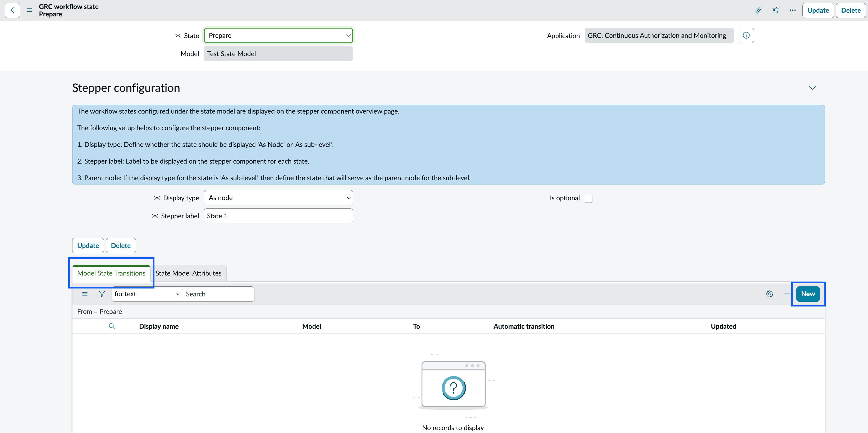Screen dimensions: 868x433
Task: Click the Application field value
Action: [x=659, y=35]
